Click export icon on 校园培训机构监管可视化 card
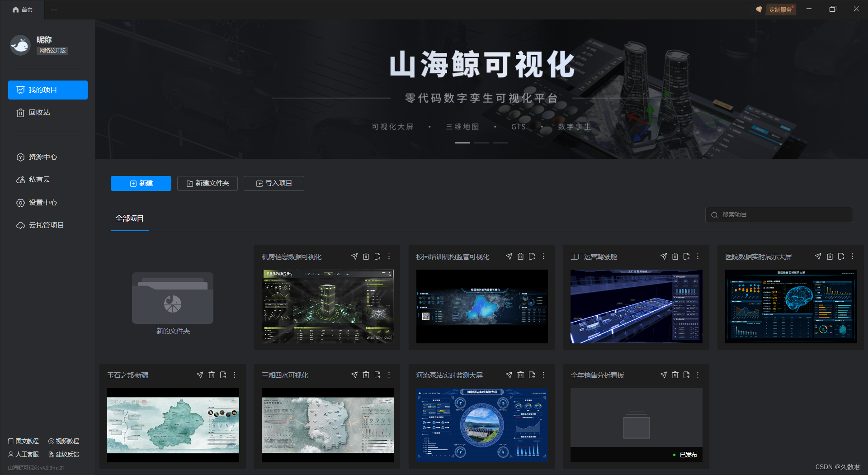868x475 pixels. point(532,256)
